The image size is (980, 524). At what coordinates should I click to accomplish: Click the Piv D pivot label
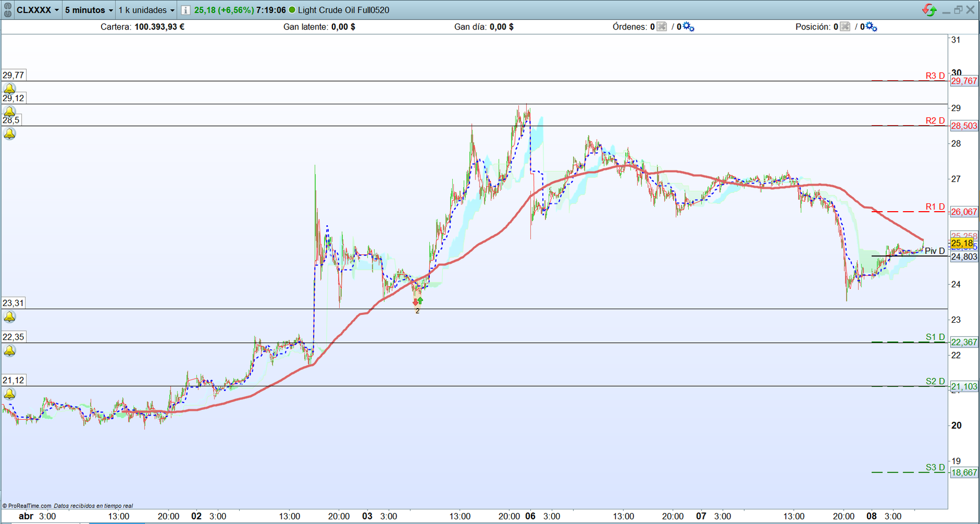[934, 251]
